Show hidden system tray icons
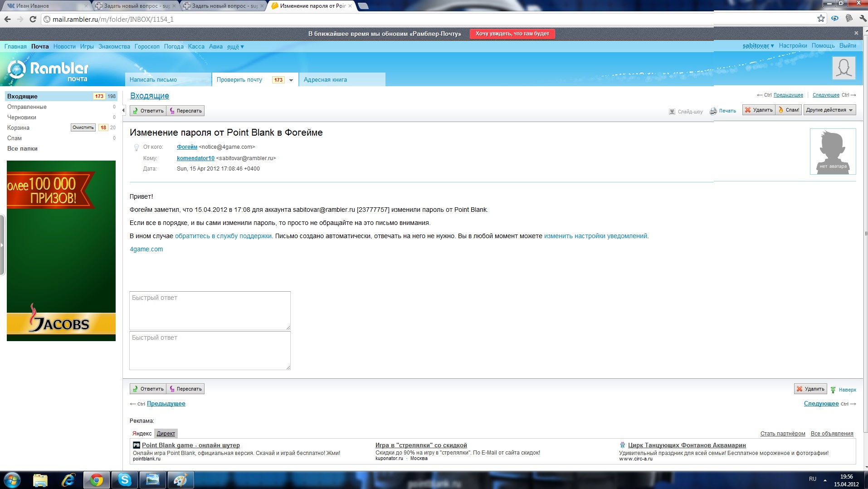868x489 pixels. [x=825, y=480]
